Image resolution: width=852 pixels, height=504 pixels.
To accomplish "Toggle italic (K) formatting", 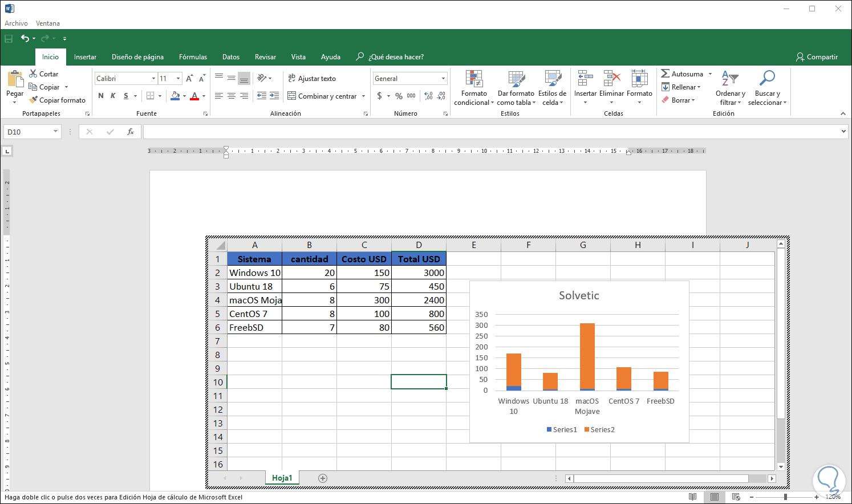I will click(113, 96).
